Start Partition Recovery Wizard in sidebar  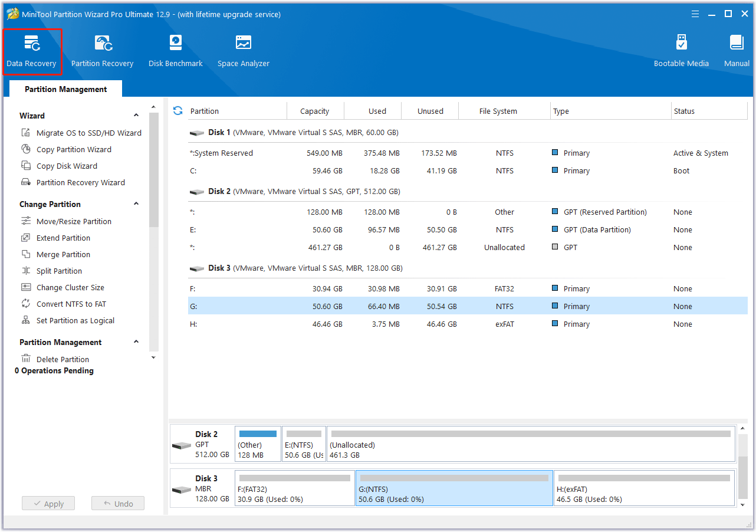coord(73,182)
